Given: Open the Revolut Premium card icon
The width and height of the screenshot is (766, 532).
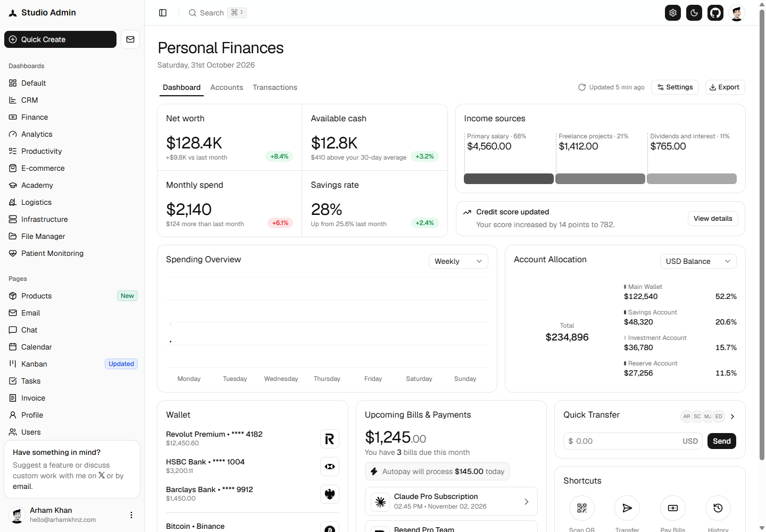Looking at the screenshot, I should coord(330,439).
